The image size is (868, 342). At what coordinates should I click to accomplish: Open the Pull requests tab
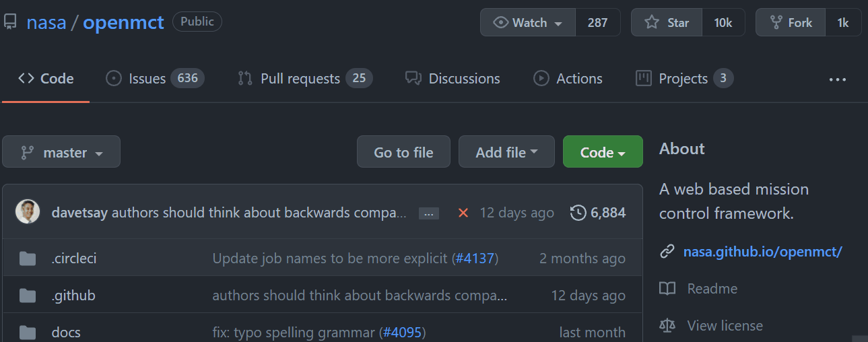tap(305, 79)
